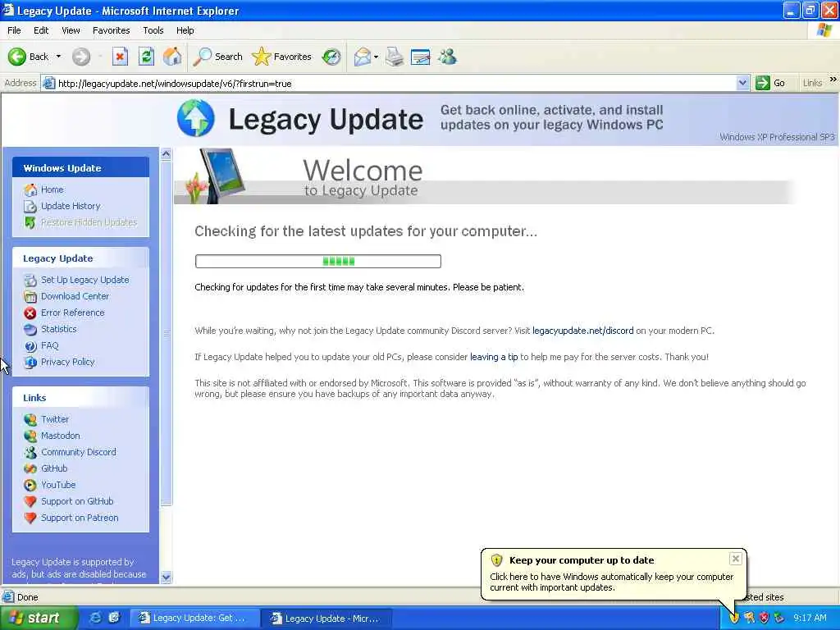The image size is (840, 630).
Task: Expand the Links toolbar chevron
Action: pos(833,80)
